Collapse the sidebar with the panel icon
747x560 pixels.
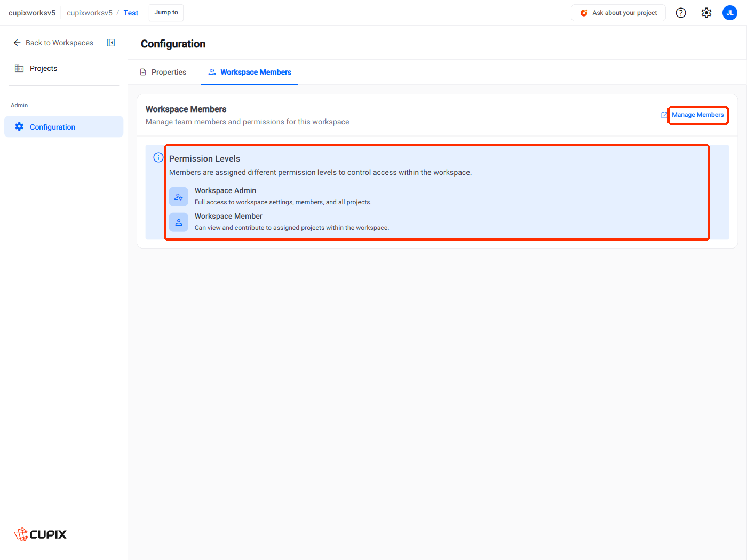[x=111, y=43]
